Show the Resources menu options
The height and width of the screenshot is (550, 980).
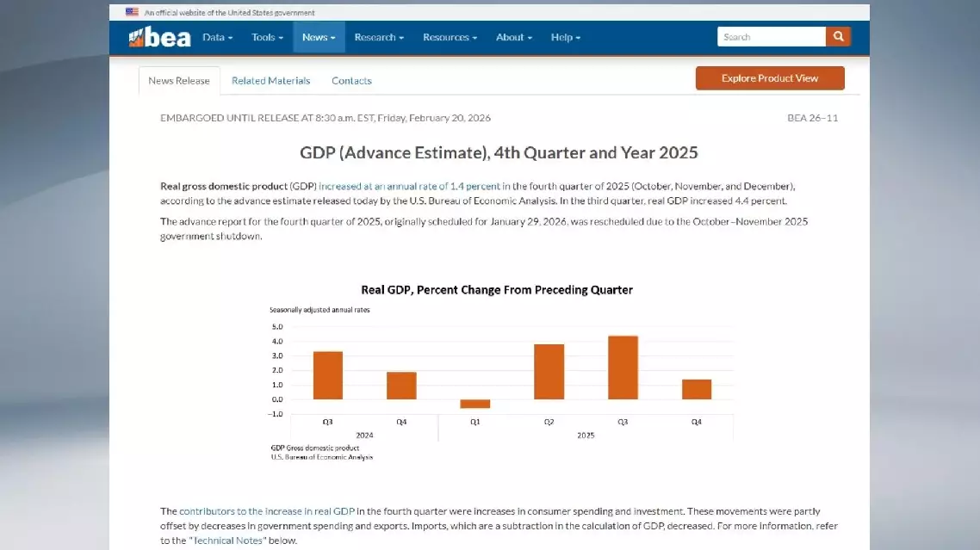(450, 38)
